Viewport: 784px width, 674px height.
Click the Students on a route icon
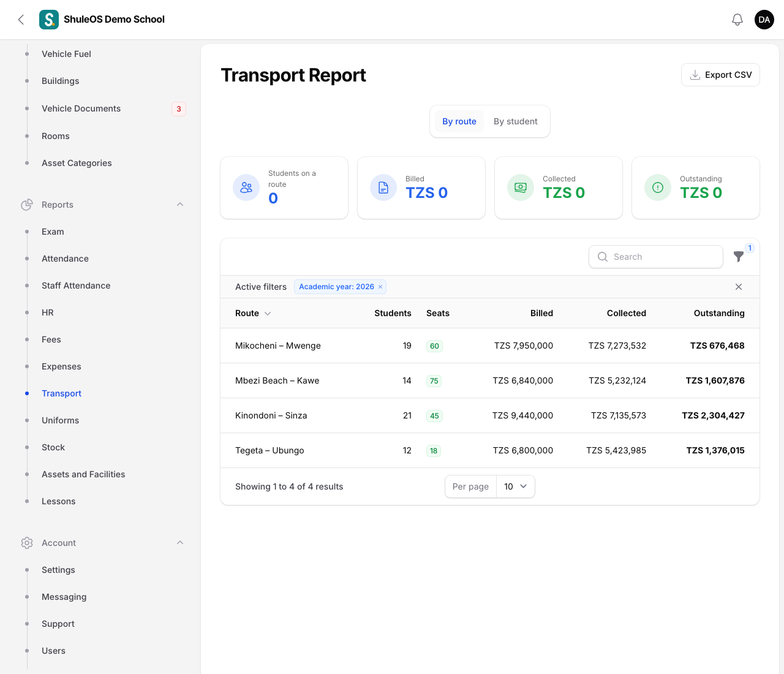(246, 187)
